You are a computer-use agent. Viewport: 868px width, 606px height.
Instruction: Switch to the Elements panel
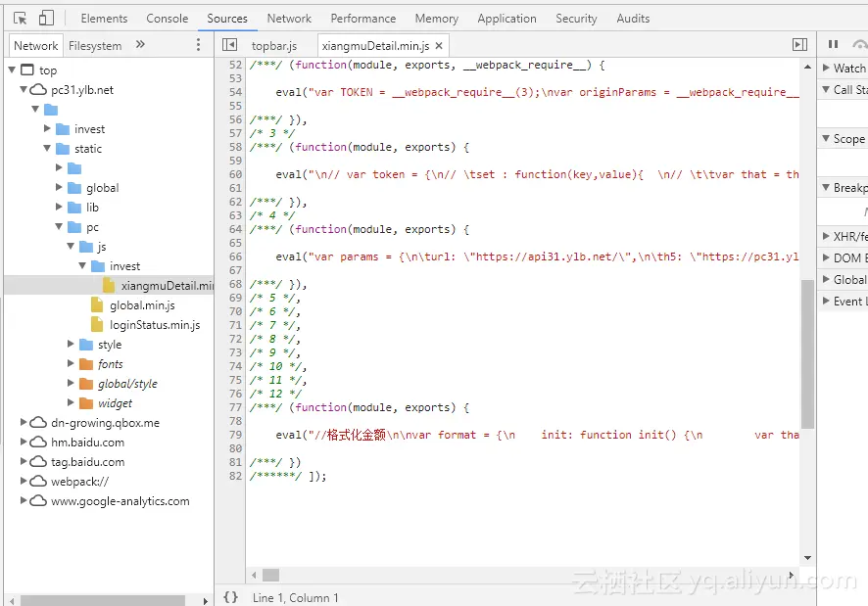click(x=104, y=19)
